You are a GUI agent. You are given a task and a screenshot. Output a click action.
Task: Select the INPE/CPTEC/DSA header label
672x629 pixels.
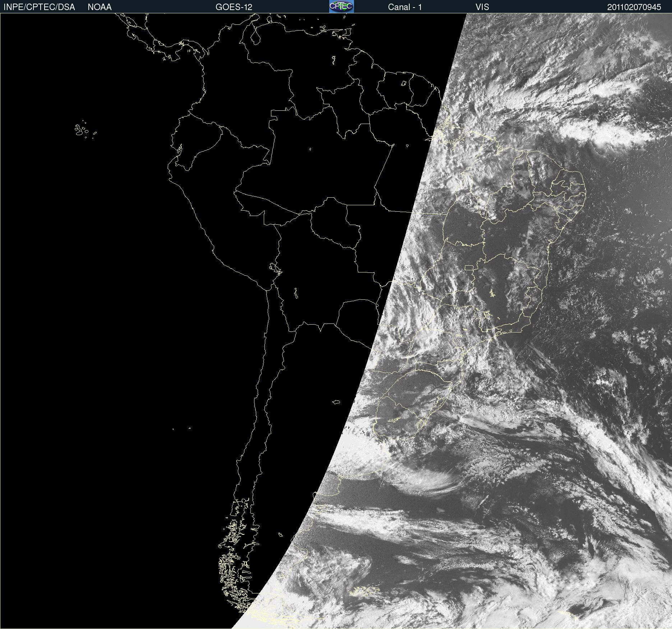click(x=39, y=7)
